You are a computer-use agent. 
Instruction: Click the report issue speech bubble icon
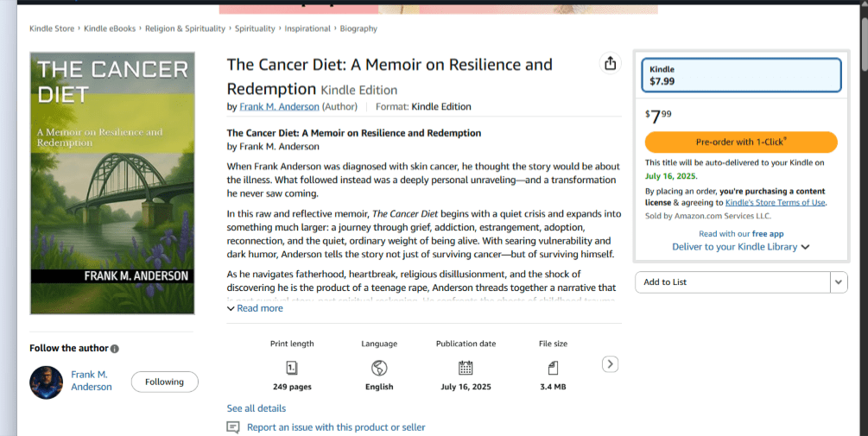[x=233, y=427]
